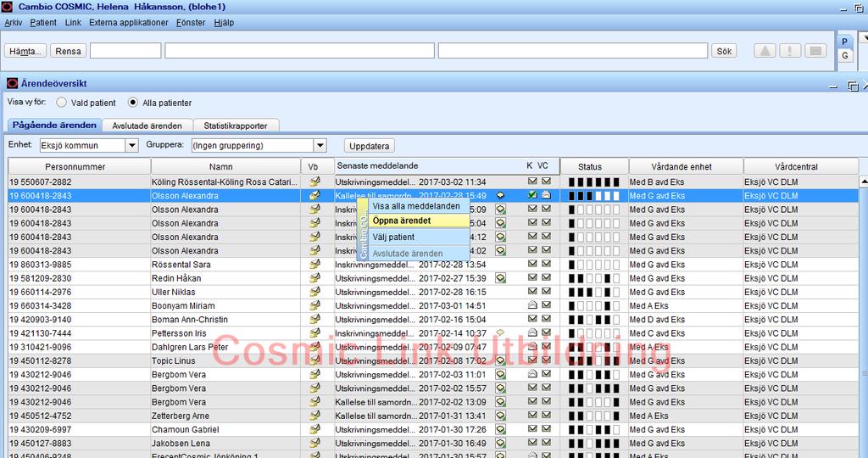Open the Patient menu
The height and width of the screenshot is (458, 868).
tap(43, 23)
